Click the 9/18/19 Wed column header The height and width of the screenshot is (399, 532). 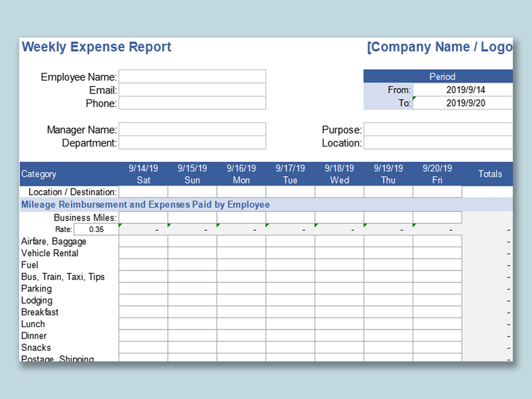point(339,174)
